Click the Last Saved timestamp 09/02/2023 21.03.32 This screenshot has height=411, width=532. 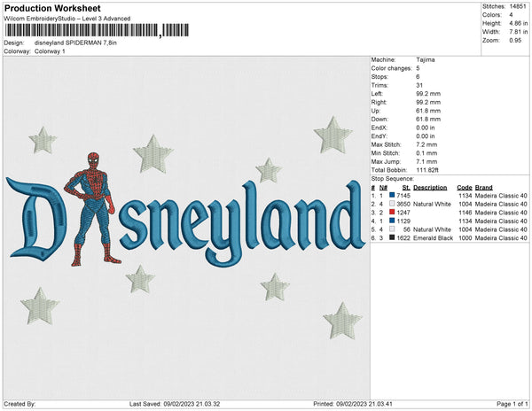[192, 404]
